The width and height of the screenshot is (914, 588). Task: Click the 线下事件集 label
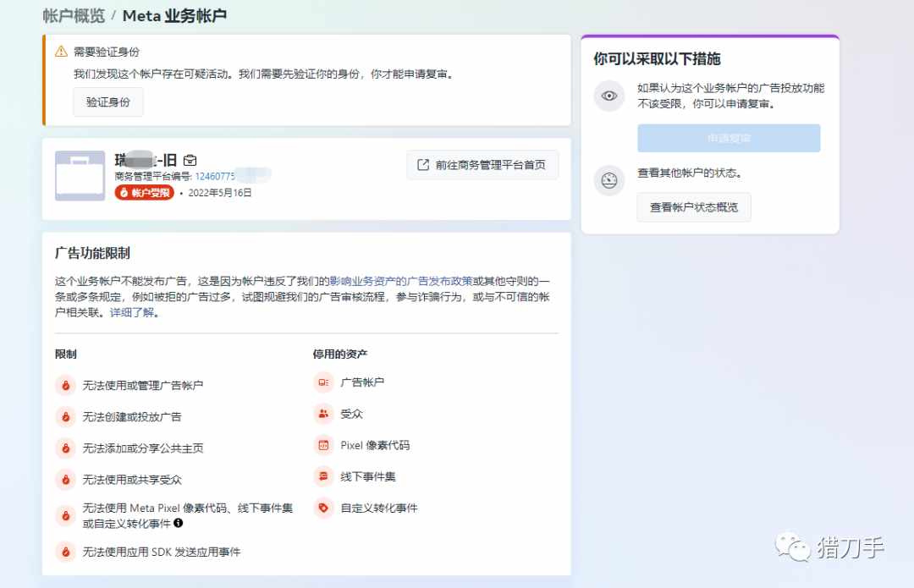pyautogui.click(x=368, y=476)
